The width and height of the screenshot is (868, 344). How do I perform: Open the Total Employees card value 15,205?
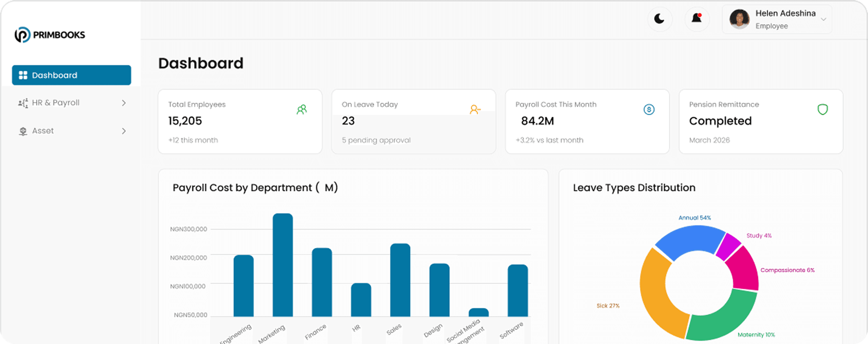185,121
